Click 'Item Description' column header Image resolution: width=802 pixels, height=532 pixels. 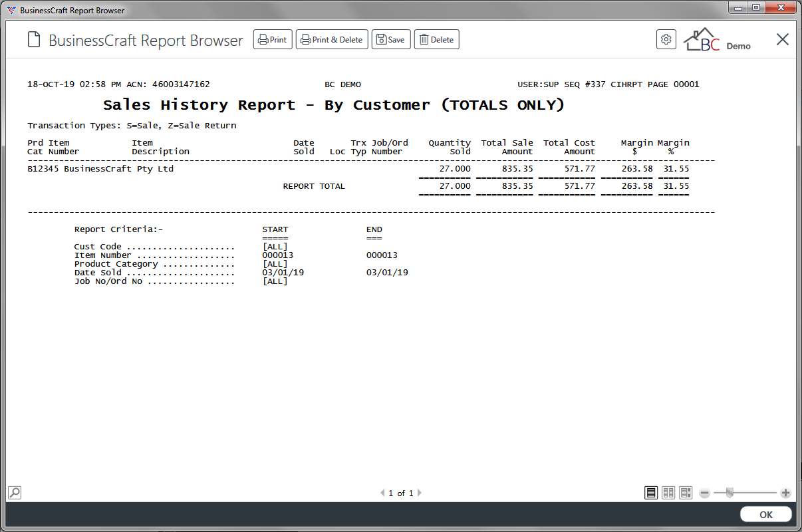pyautogui.click(x=160, y=147)
